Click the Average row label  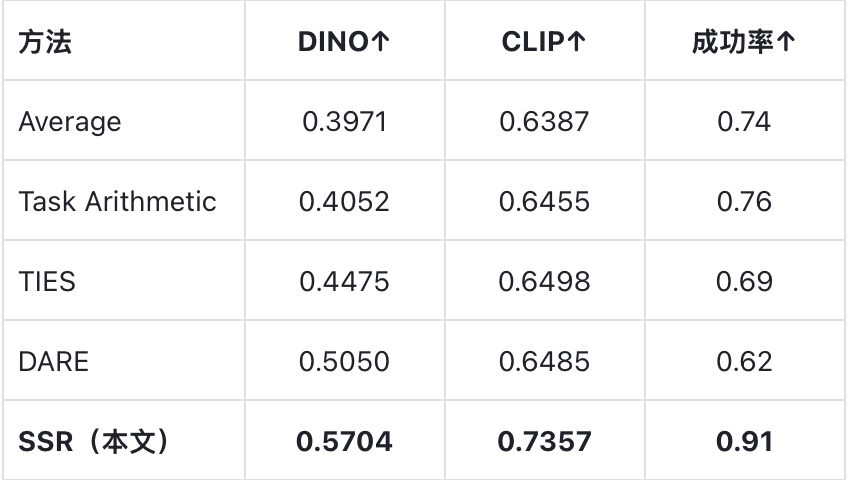pos(70,122)
